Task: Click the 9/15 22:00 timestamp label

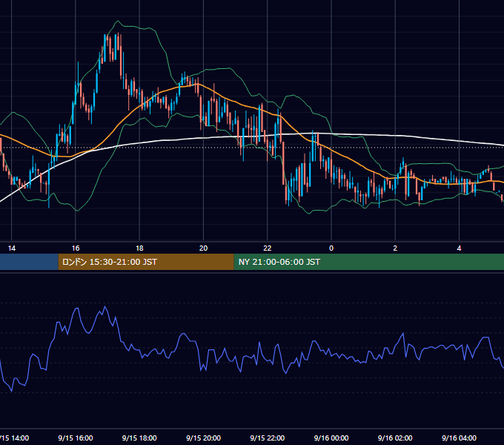Action: tap(268, 438)
